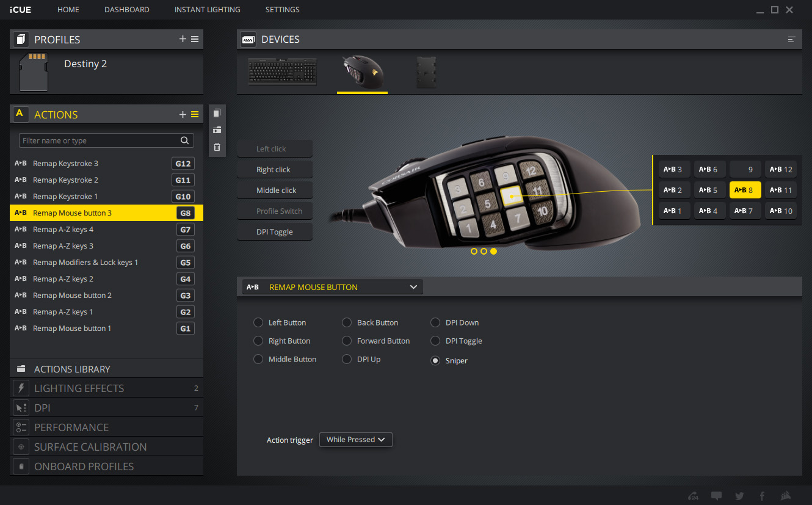Select the Right Button radio option
This screenshot has height=505, width=812.
click(258, 341)
